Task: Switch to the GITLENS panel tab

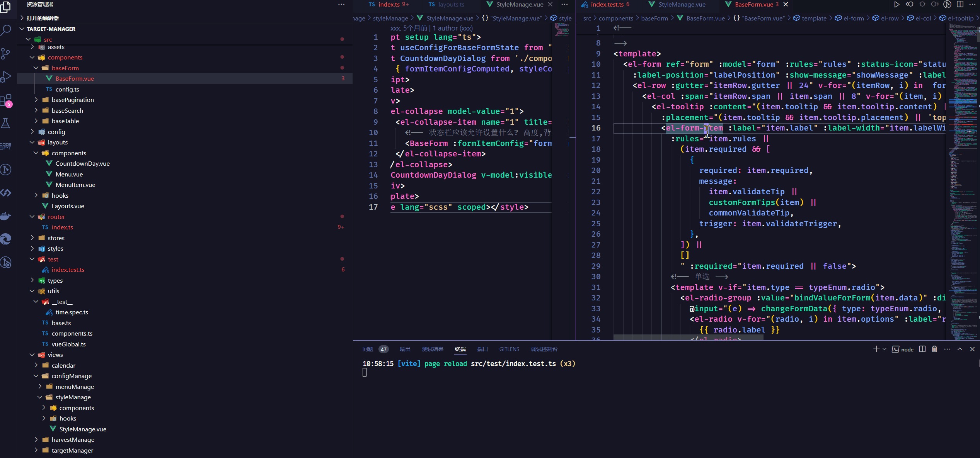Action: point(509,349)
